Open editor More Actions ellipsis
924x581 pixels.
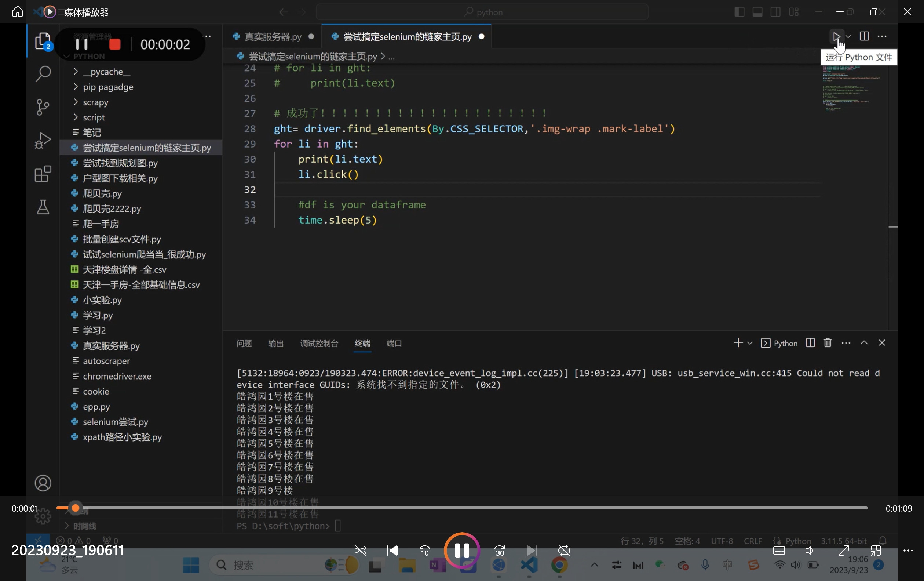[882, 36]
